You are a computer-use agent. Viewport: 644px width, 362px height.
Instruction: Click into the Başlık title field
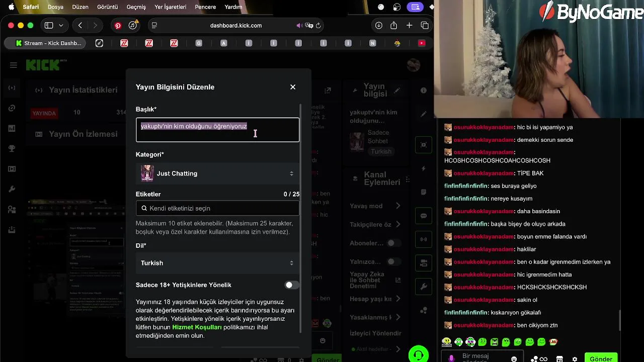click(x=217, y=130)
